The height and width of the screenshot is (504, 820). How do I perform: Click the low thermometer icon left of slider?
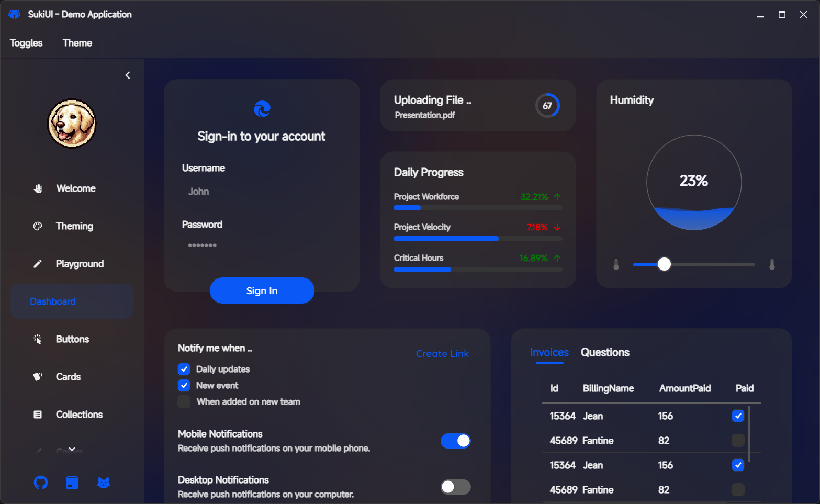pyautogui.click(x=616, y=265)
